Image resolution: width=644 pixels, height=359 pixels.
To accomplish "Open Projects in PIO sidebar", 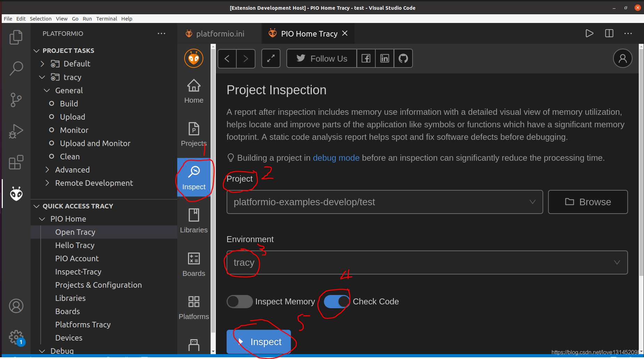I will click(194, 134).
